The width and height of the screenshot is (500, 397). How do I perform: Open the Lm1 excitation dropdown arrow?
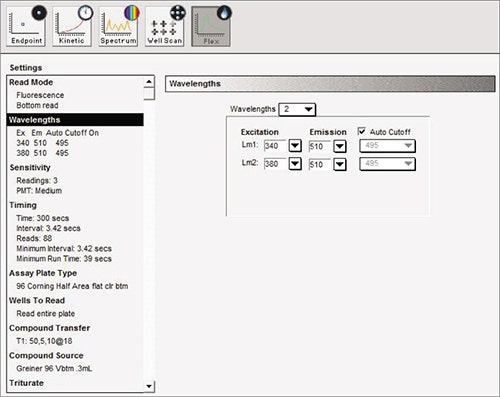click(295, 146)
